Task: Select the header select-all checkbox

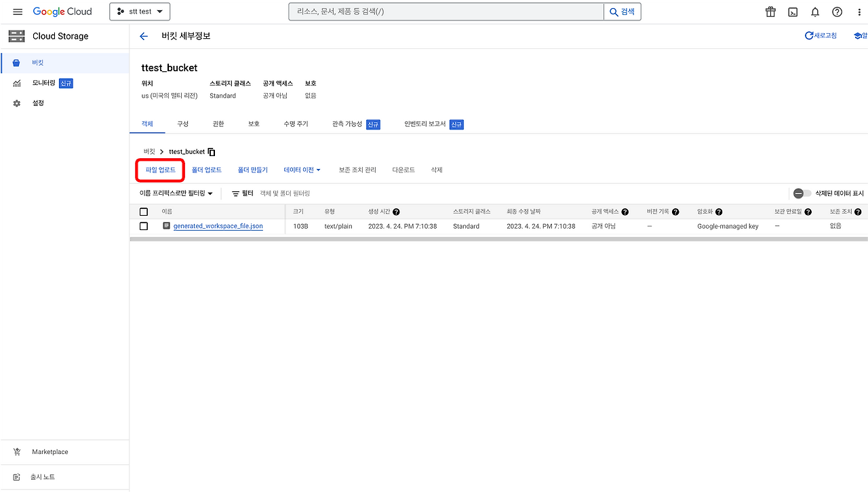Action: coord(144,212)
